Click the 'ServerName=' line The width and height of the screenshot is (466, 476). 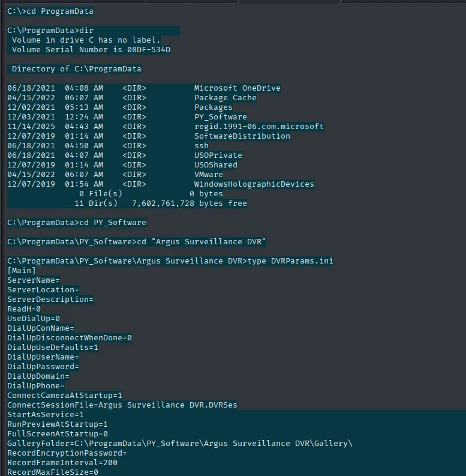pyautogui.click(x=34, y=280)
